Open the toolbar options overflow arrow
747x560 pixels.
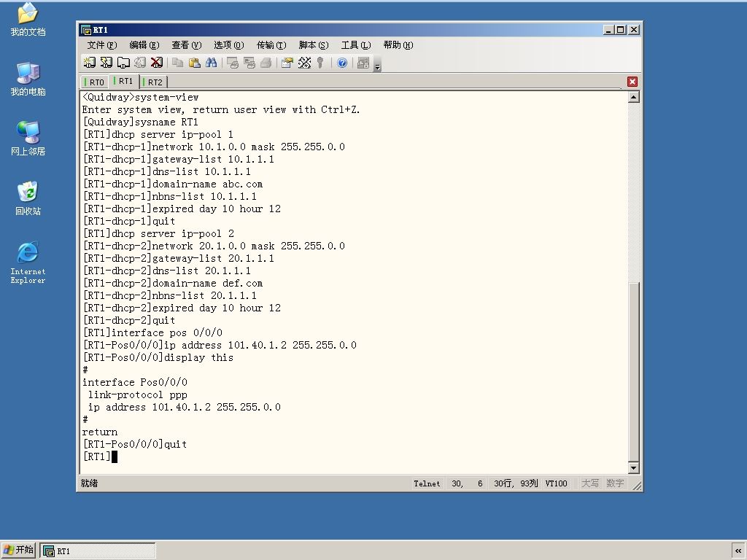377,63
